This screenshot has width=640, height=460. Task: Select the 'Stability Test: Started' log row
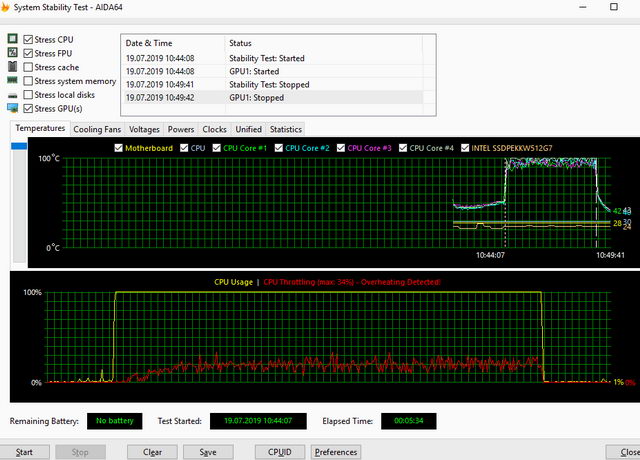pyautogui.click(x=272, y=58)
